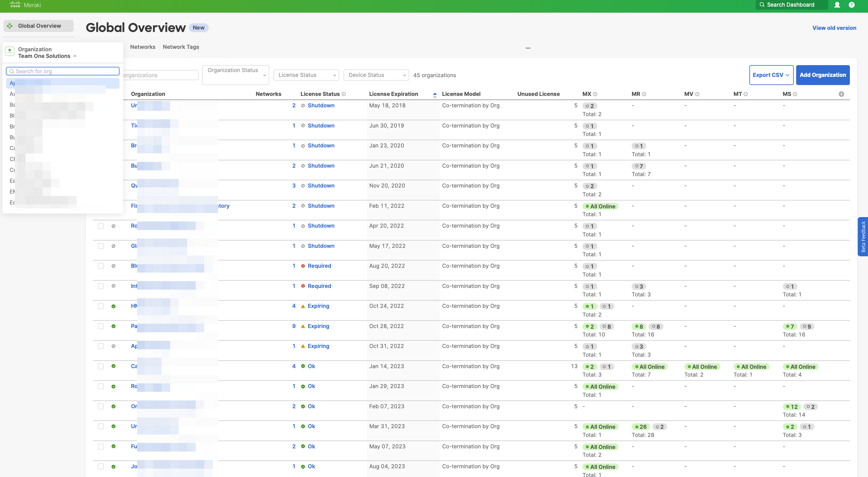Select checkbox for the Oct 28, 2022 row

[101, 326]
